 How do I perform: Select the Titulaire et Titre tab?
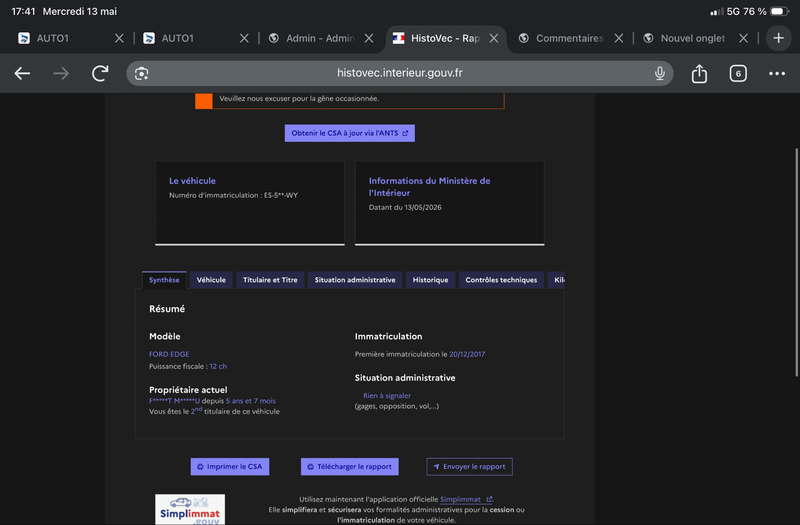(x=270, y=280)
